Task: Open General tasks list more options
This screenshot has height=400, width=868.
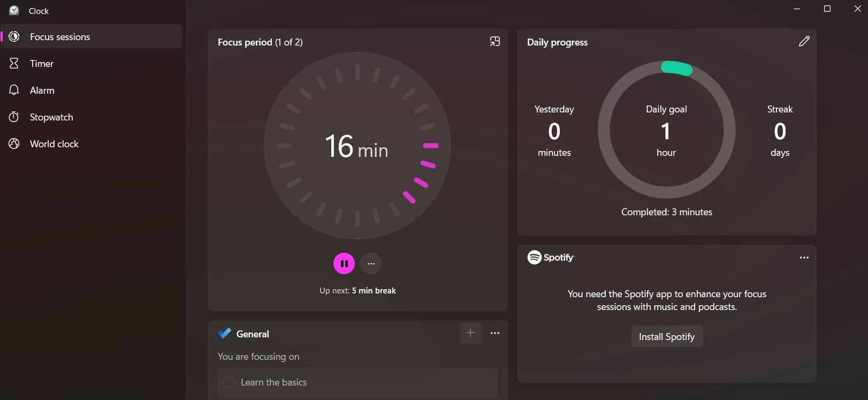Action: pyautogui.click(x=495, y=333)
